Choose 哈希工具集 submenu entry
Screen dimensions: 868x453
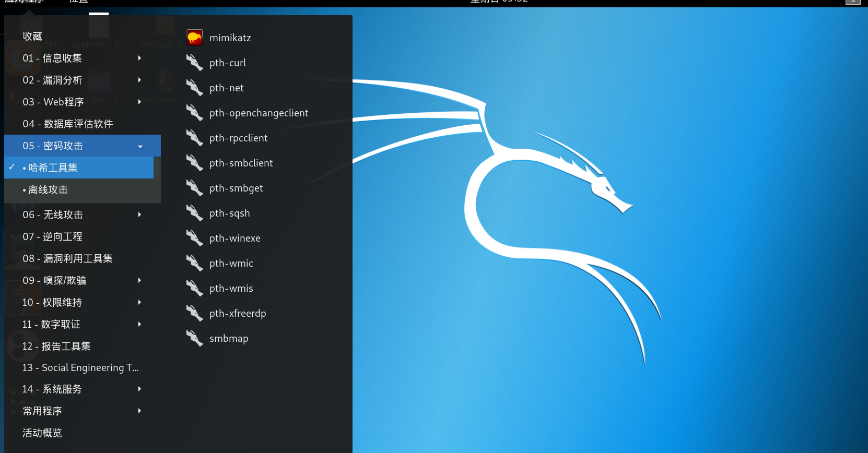[x=79, y=168]
